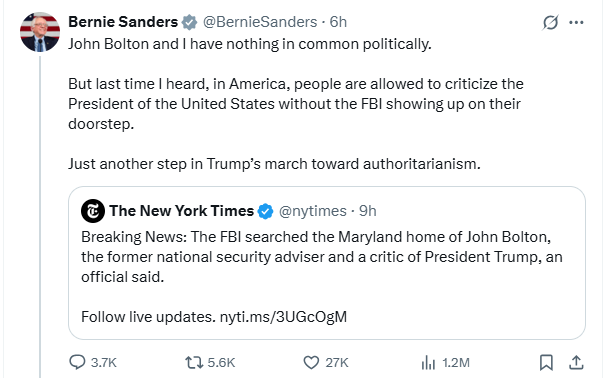Click The New York Times name
Viewport: 603px width, 378px height.
point(182,211)
